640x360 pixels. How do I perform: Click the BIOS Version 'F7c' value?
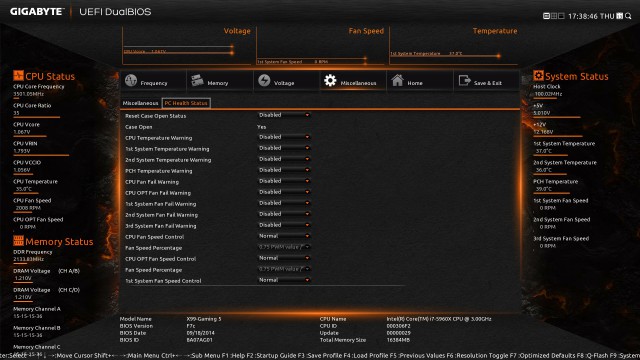[x=191, y=326]
